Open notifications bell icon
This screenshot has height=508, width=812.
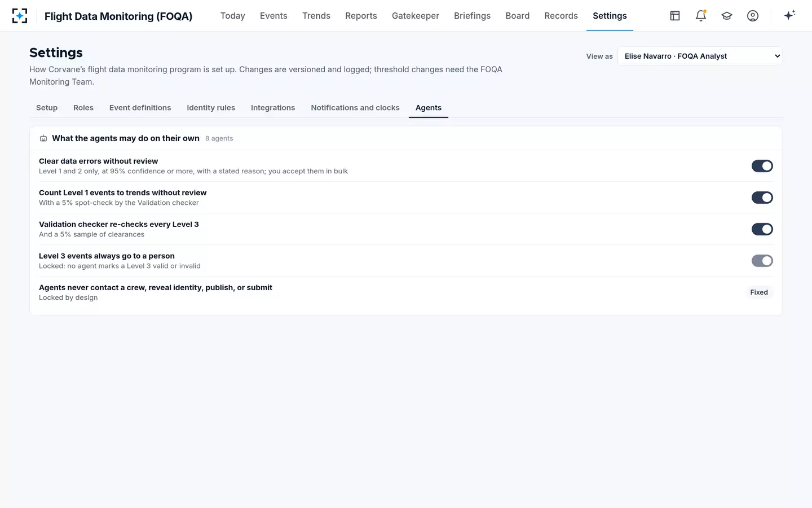pos(701,16)
